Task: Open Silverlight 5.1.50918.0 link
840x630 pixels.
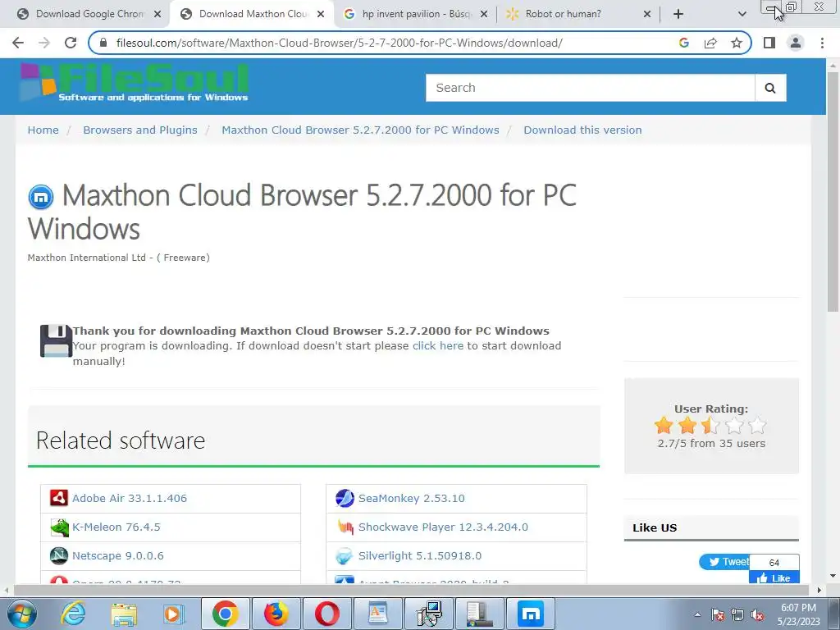Action: coord(420,556)
